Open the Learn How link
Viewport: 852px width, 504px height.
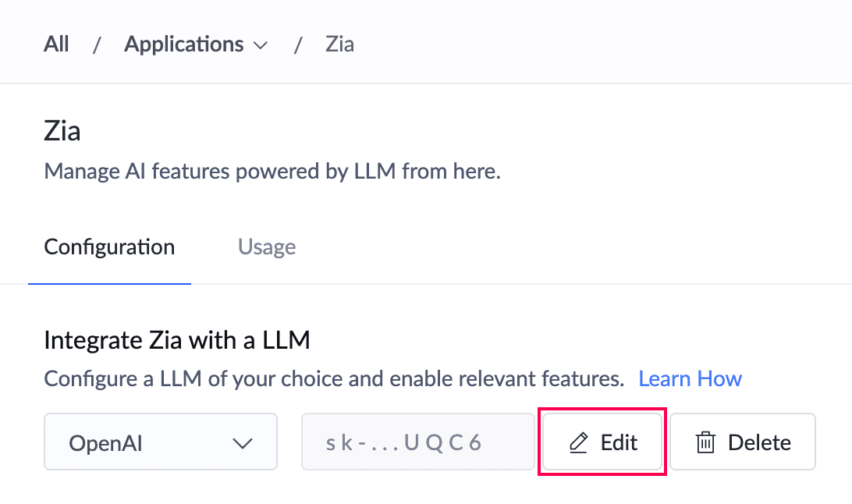(690, 379)
